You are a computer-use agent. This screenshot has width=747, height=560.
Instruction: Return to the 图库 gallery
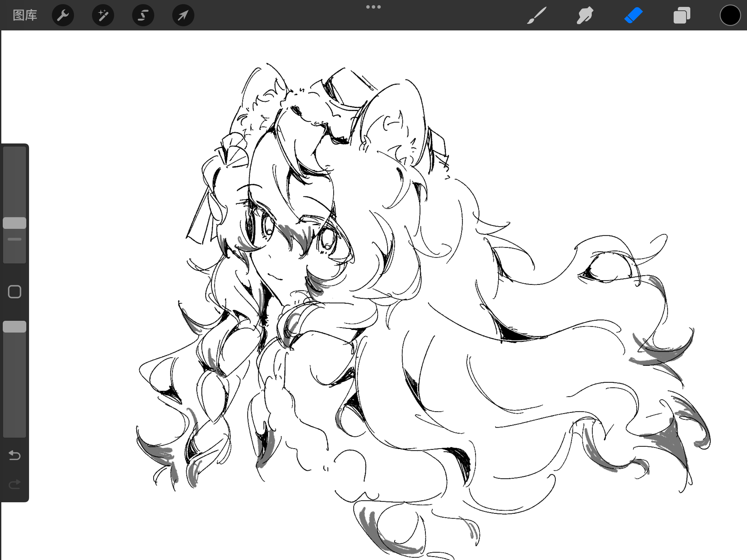[25, 16]
